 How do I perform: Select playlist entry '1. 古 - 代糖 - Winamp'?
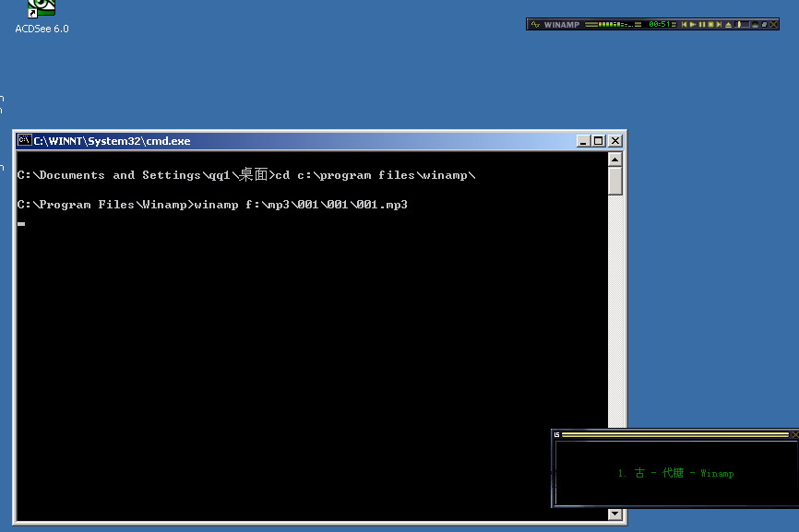tap(675, 473)
